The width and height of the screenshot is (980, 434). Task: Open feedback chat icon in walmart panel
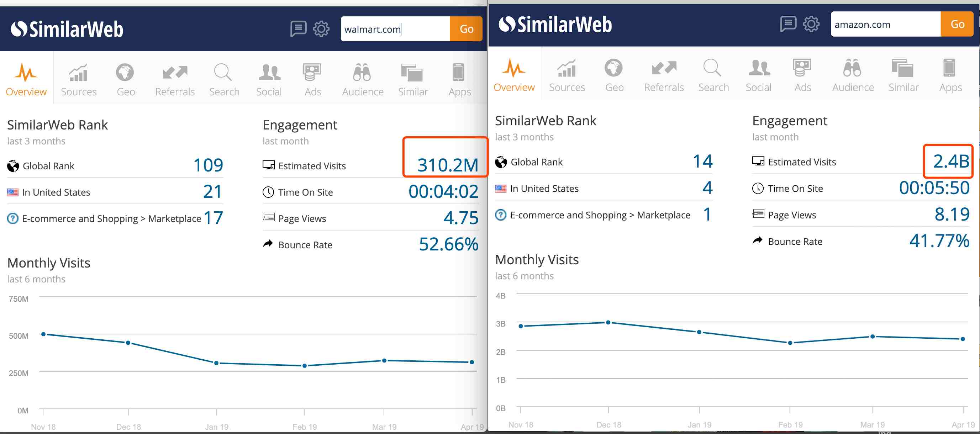tap(298, 28)
